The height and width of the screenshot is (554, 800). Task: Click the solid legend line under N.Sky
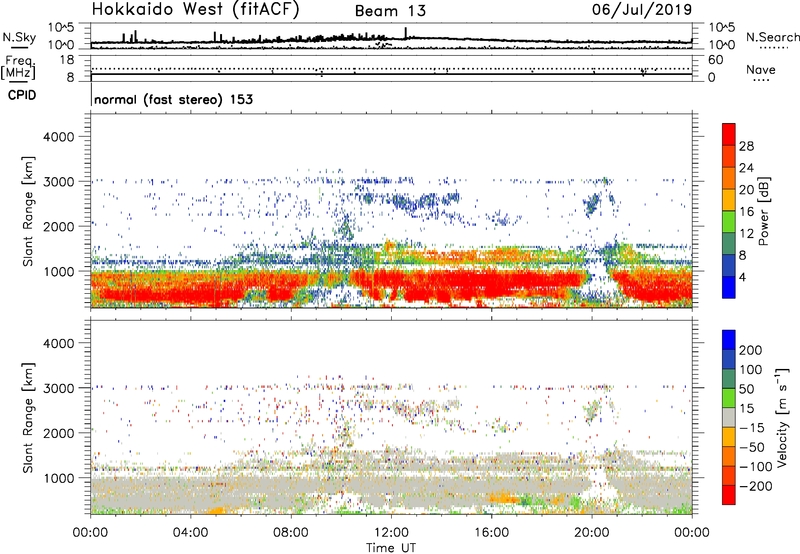click(x=20, y=47)
